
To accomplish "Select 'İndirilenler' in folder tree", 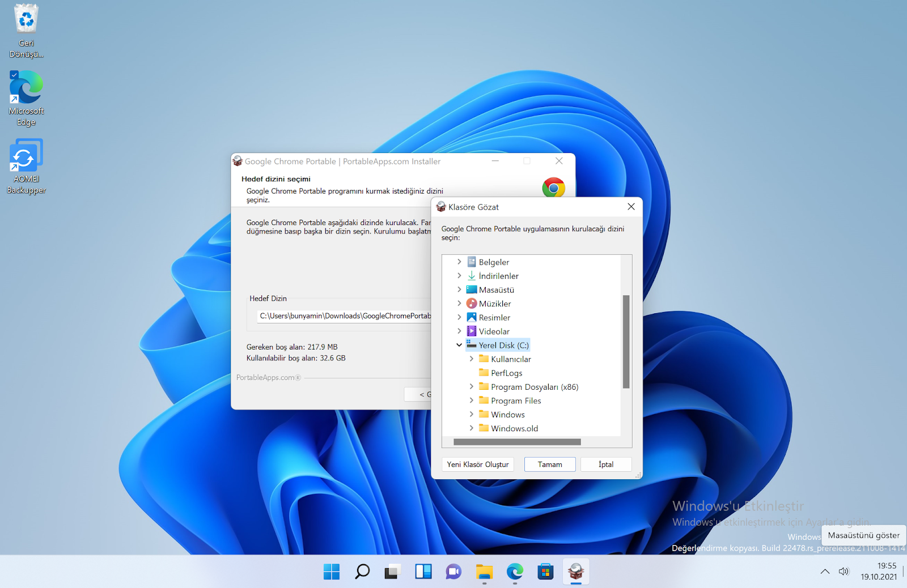I will tap(498, 276).
